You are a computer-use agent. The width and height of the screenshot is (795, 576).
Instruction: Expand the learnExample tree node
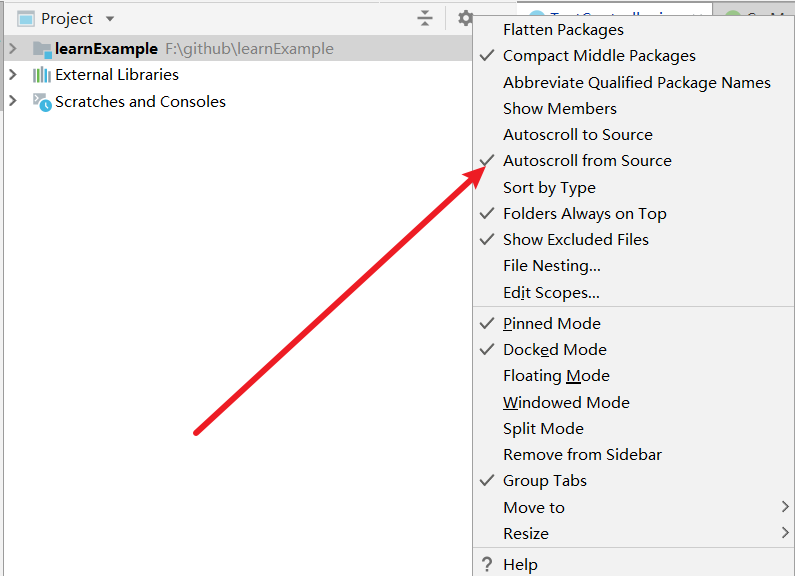[13, 49]
